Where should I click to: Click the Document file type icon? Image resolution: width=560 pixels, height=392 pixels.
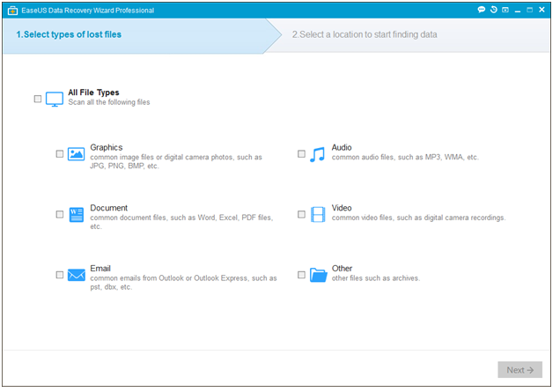click(x=76, y=214)
